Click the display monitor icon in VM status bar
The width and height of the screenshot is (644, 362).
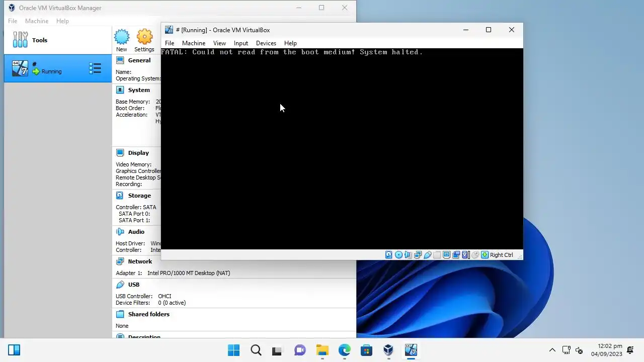(x=446, y=255)
